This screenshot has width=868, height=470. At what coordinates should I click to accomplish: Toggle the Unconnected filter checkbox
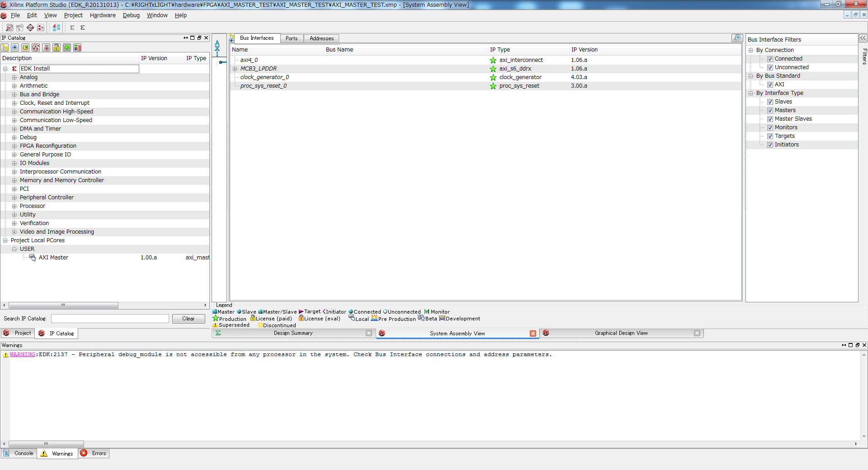pos(770,68)
